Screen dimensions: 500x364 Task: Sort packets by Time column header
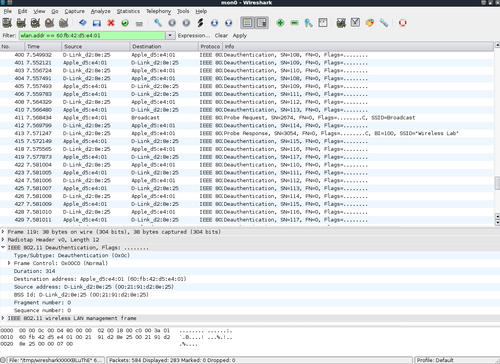tap(43, 46)
